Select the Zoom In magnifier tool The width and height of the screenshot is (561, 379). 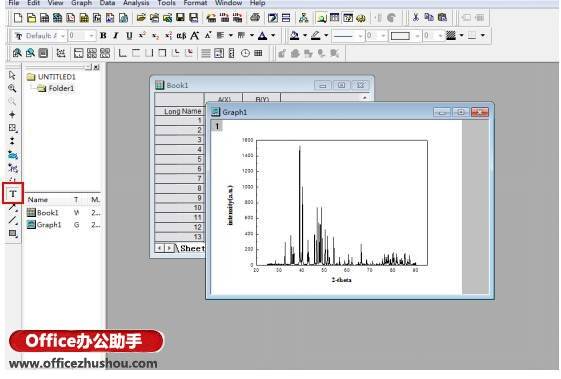pos(12,88)
